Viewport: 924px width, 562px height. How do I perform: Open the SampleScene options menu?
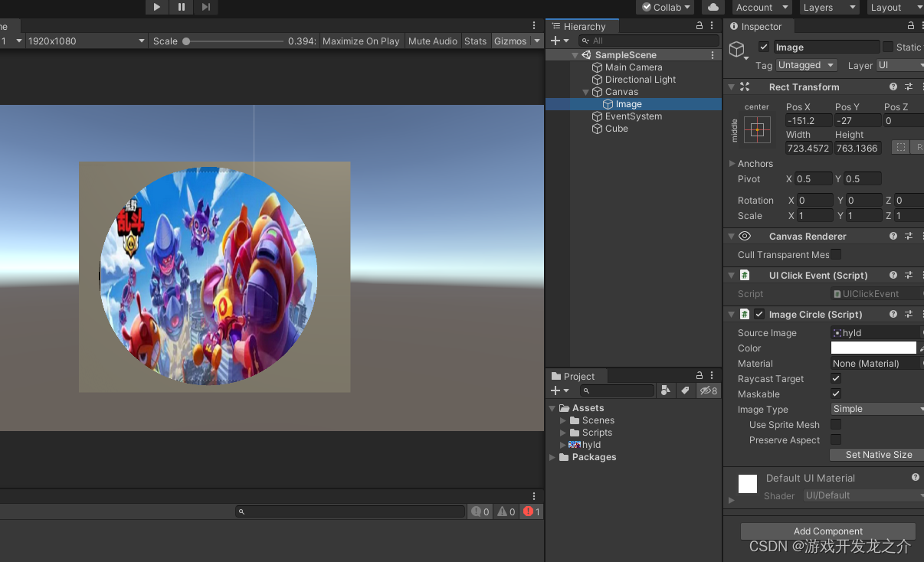tap(713, 55)
